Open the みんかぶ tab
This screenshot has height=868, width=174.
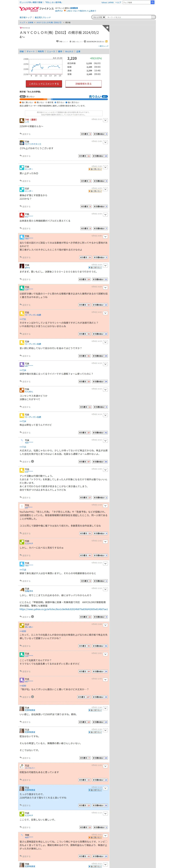tap(69, 52)
